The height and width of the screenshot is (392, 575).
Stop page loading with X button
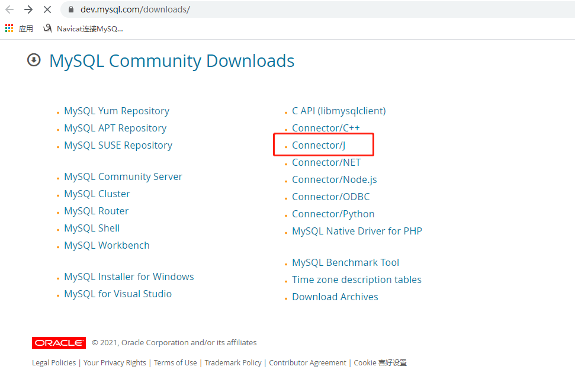(47, 9)
